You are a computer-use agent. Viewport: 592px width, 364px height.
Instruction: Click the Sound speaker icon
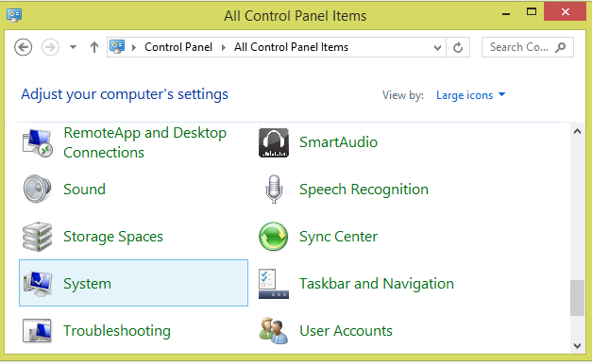(37, 189)
